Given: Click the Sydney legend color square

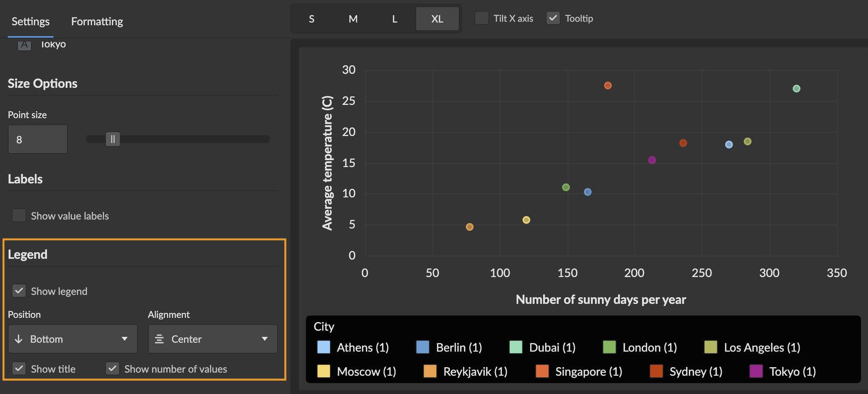Looking at the screenshot, I should pyautogui.click(x=656, y=371).
